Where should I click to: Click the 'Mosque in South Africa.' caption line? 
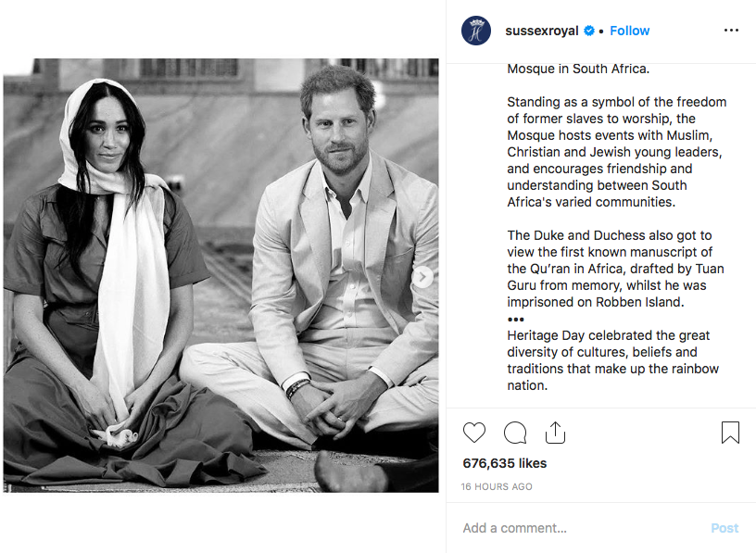point(578,69)
